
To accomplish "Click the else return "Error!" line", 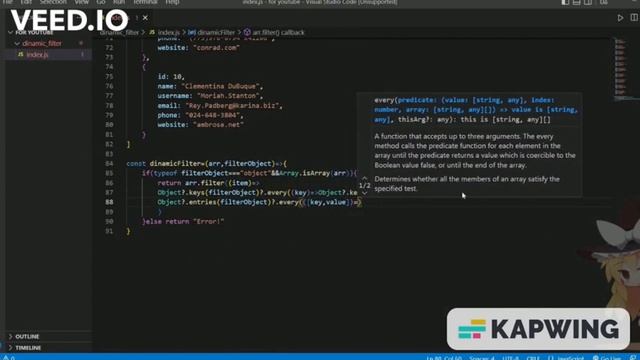I will point(183,221).
